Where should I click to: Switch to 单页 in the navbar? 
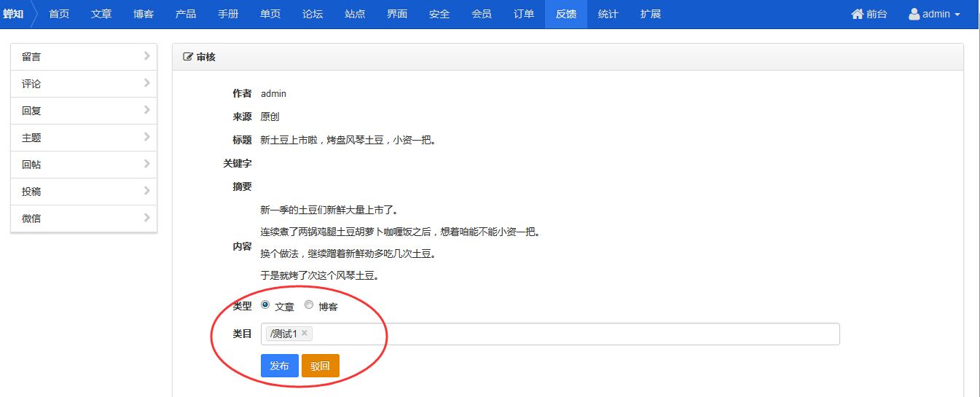click(x=270, y=14)
